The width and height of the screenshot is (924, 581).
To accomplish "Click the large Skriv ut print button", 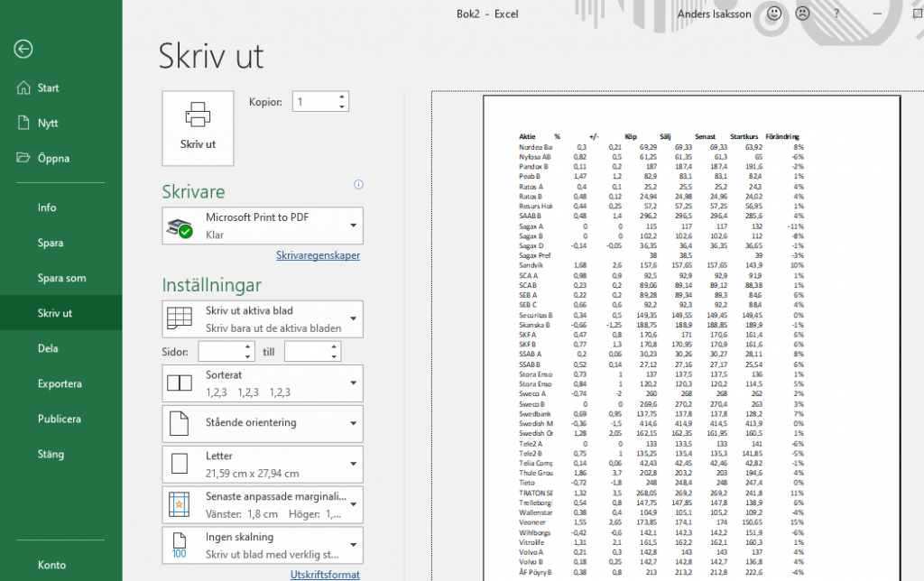I will 198,128.
